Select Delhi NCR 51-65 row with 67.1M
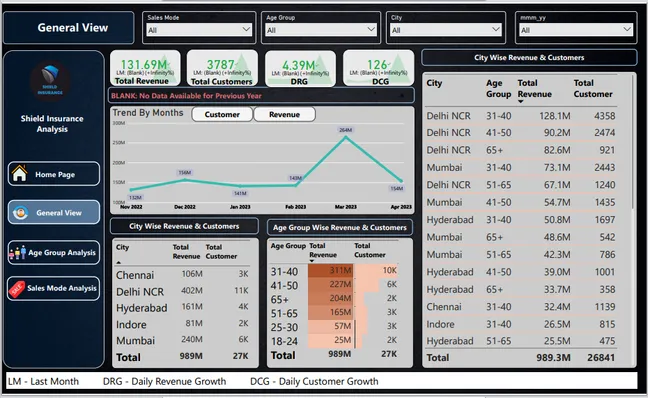The image size is (650, 398). (521, 185)
